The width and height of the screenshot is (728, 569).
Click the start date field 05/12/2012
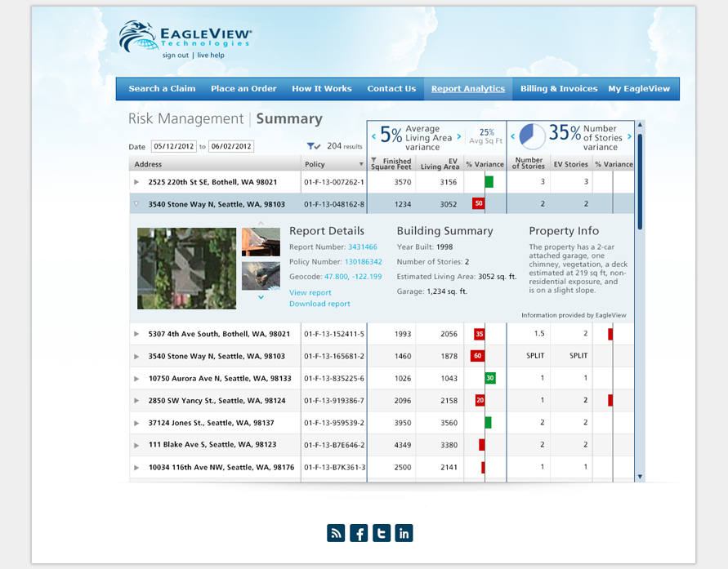174,147
